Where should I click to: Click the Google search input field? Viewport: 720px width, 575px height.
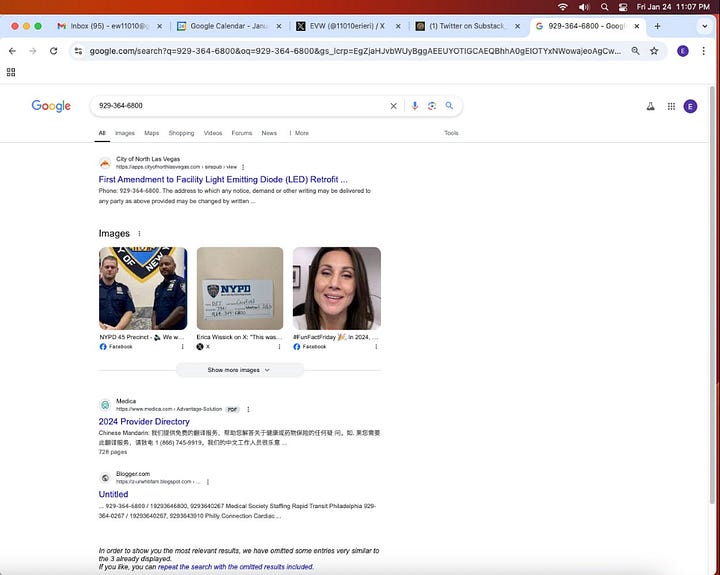[x=241, y=106]
